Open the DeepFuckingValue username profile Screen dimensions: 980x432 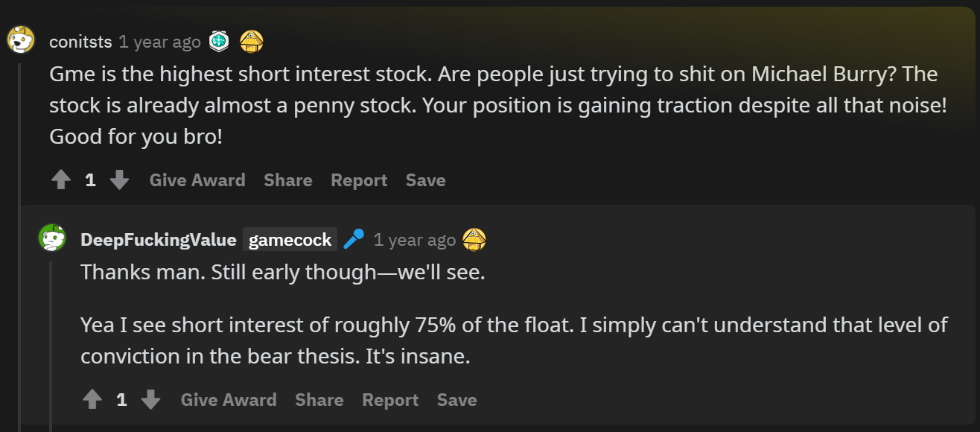click(159, 240)
